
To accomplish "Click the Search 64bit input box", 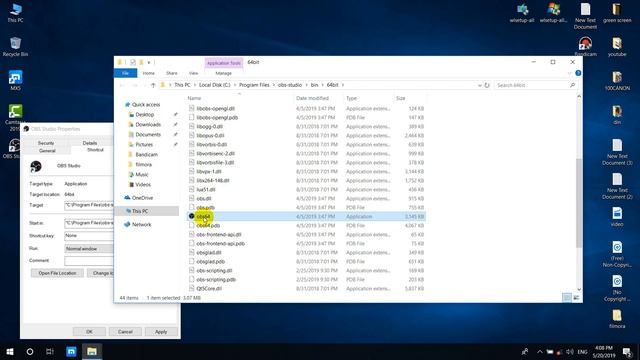I will point(536,85).
